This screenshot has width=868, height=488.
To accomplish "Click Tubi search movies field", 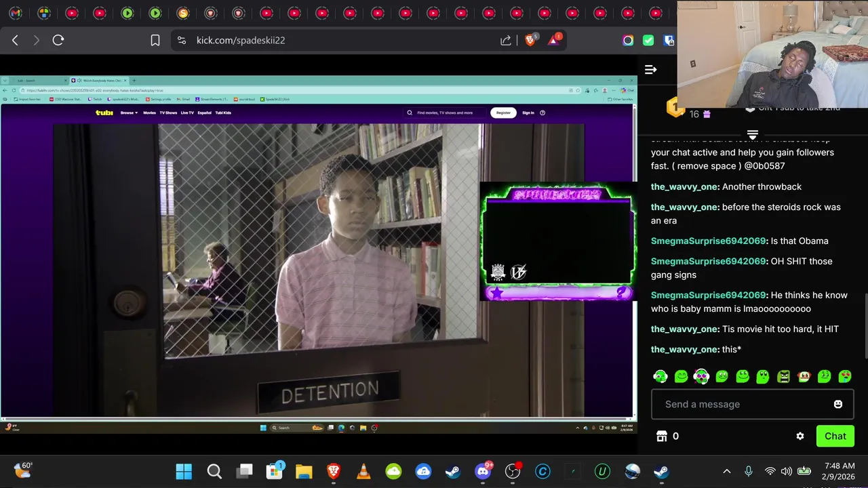I will pos(445,113).
